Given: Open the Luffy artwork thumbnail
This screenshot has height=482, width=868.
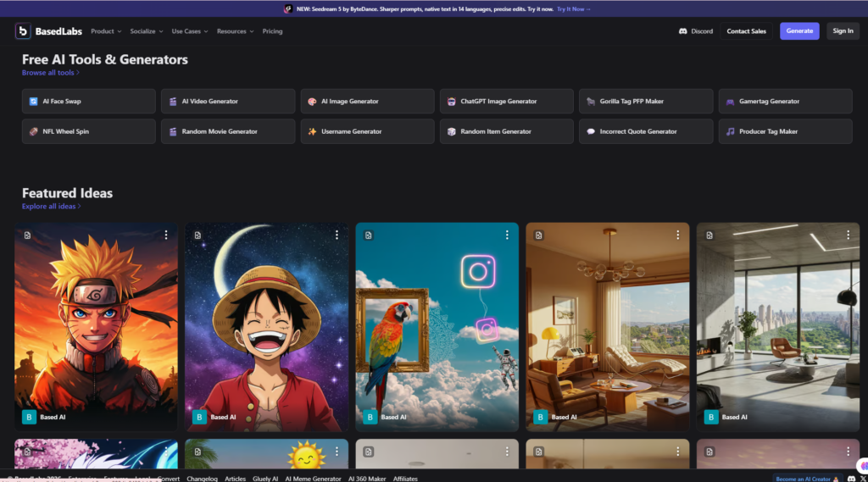Looking at the screenshot, I should point(266,327).
